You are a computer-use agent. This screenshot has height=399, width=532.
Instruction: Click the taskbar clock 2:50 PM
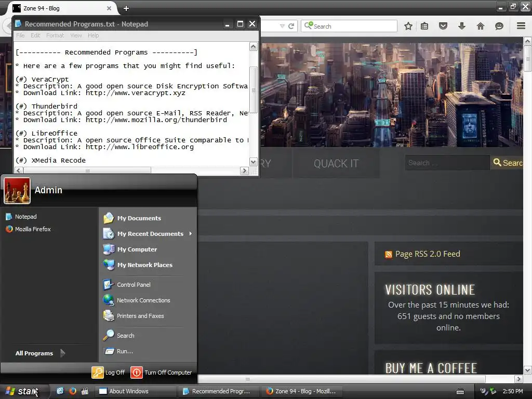[513, 391]
